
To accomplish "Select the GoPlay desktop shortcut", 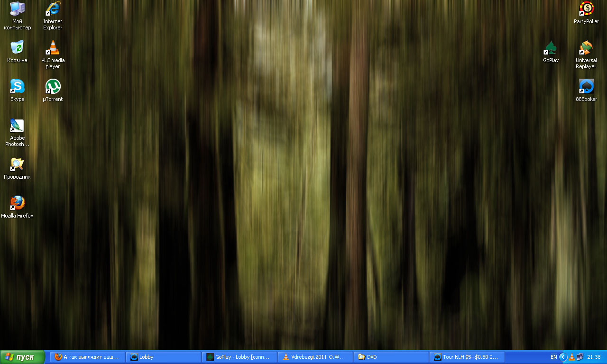I will 551,52.
